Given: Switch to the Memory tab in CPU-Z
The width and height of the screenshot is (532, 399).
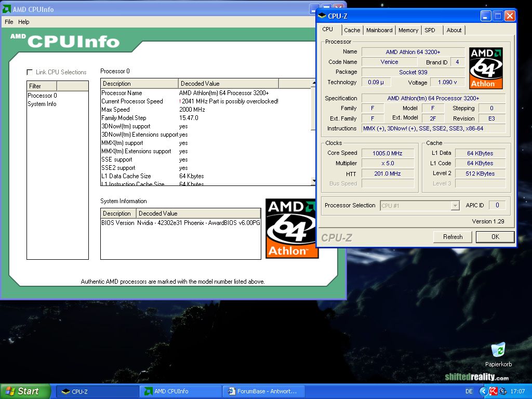Looking at the screenshot, I should click(x=408, y=30).
